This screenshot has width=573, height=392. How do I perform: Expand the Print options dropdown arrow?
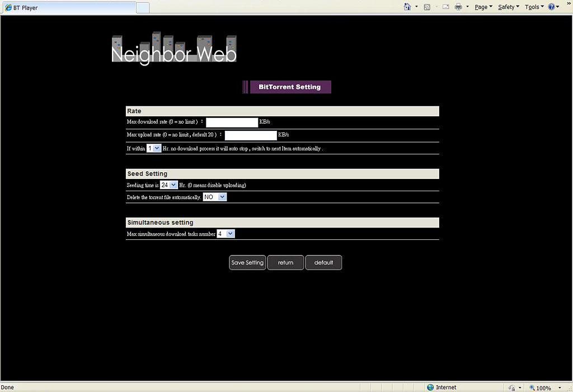click(467, 7)
